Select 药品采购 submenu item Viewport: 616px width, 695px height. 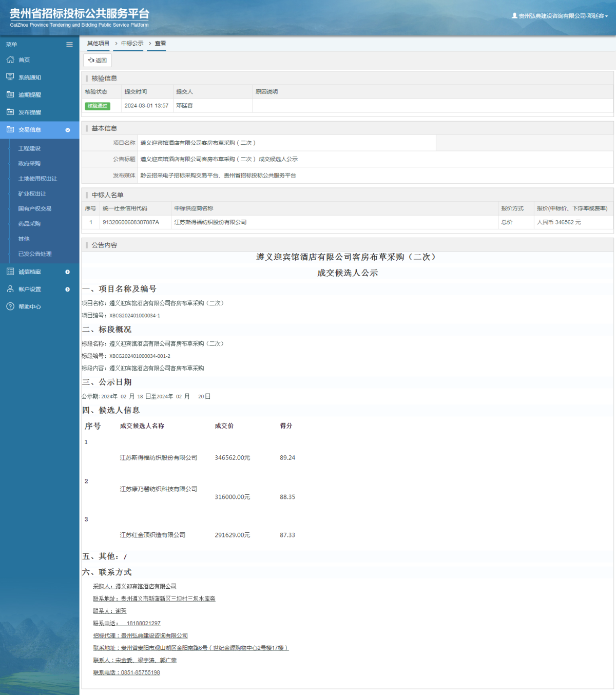pyautogui.click(x=29, y=224)
